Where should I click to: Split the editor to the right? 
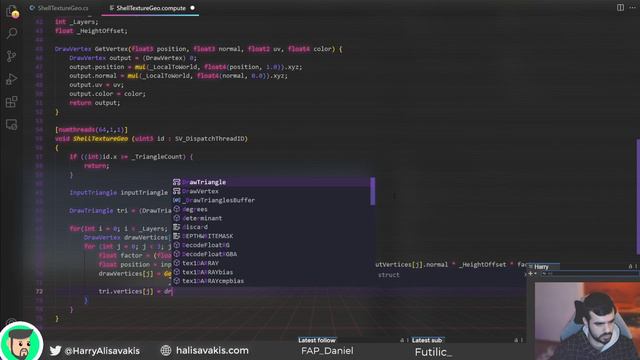pos(620,7)
